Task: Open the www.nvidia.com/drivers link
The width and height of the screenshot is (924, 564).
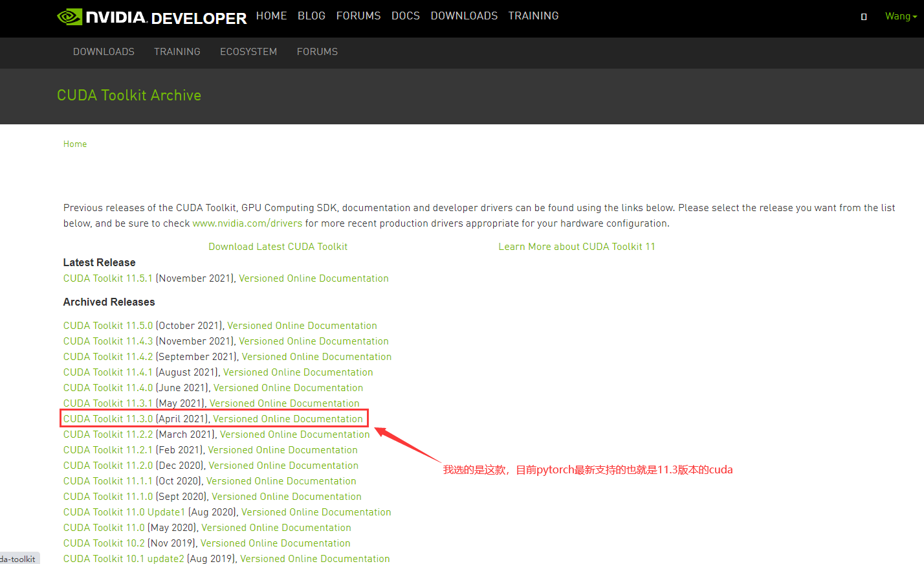Action: click(x=247, y=223)
